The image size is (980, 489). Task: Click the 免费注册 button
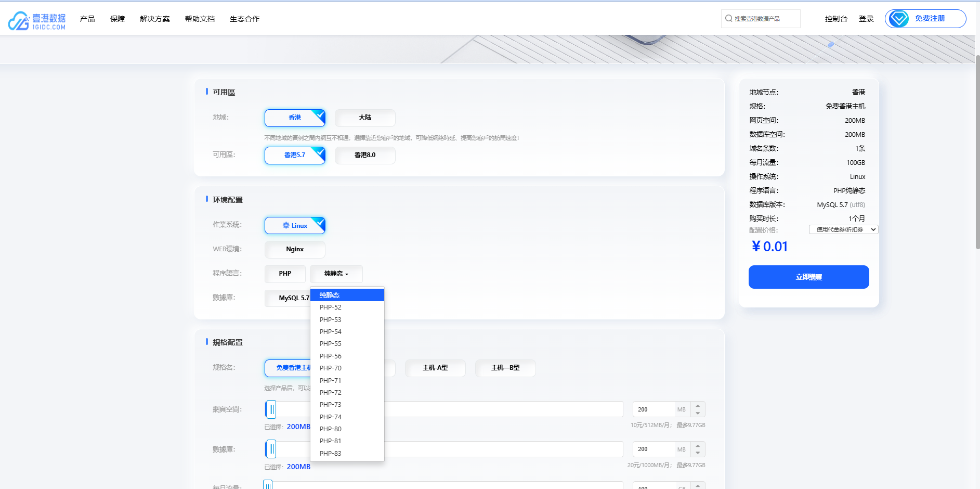[925, 19]
